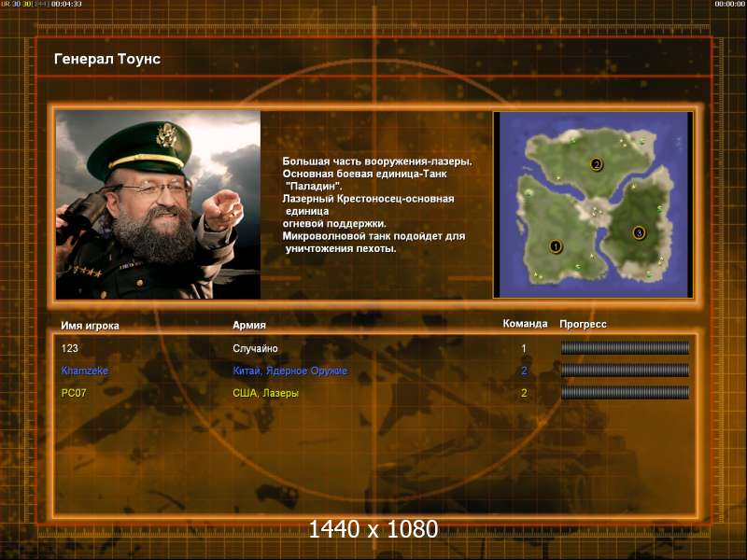Click start position marker 1 on minimap

click(x=555, y=246)
